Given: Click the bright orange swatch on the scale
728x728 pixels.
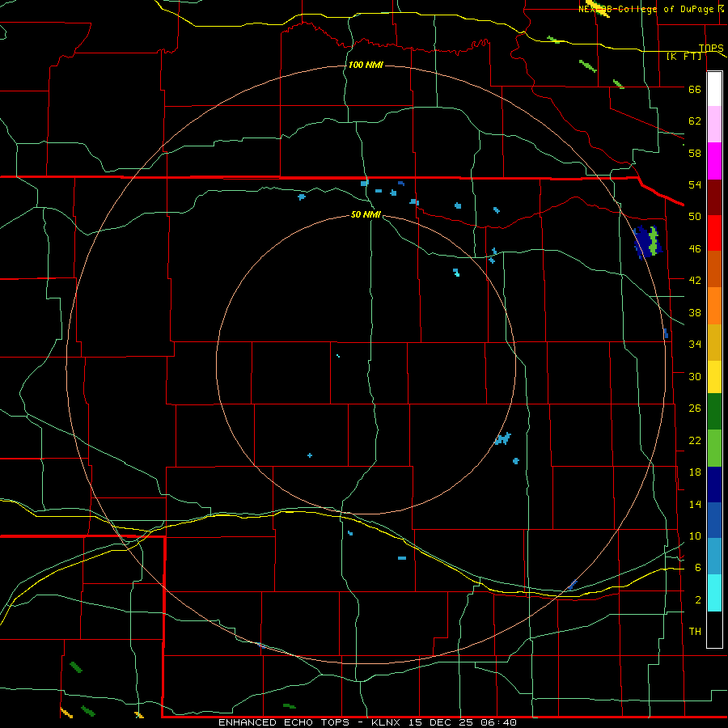Looking at the screenshot, I should pos(714,306).
